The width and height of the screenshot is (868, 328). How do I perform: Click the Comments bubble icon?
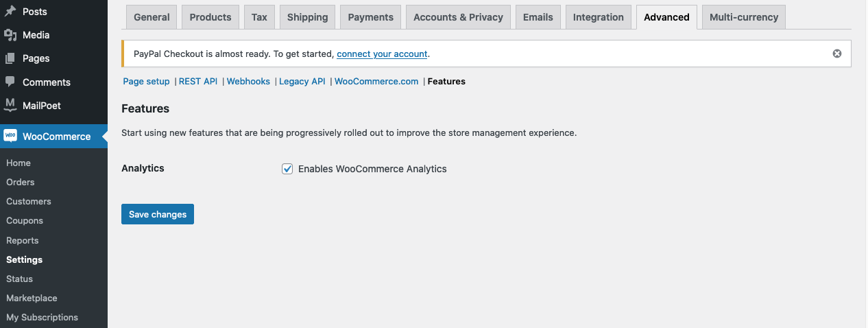coord(10,82)
